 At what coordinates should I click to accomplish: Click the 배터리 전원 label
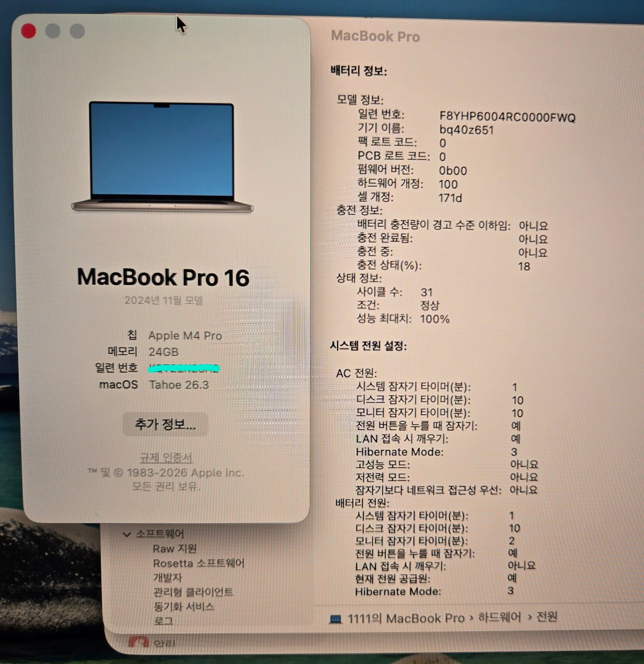click(x=362, y=503)
